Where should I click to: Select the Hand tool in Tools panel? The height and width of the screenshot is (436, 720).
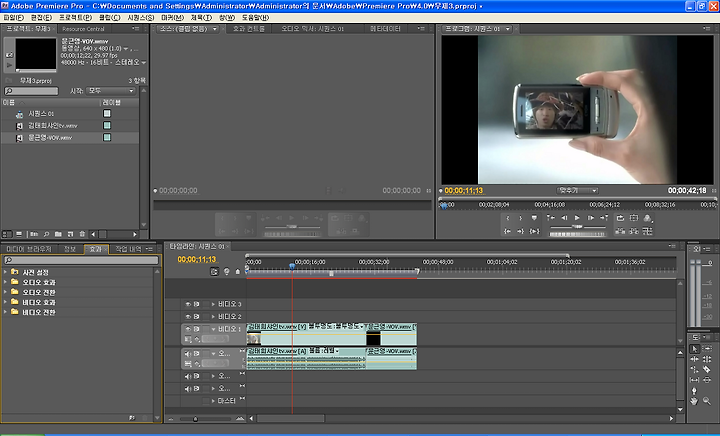(695, 401)
